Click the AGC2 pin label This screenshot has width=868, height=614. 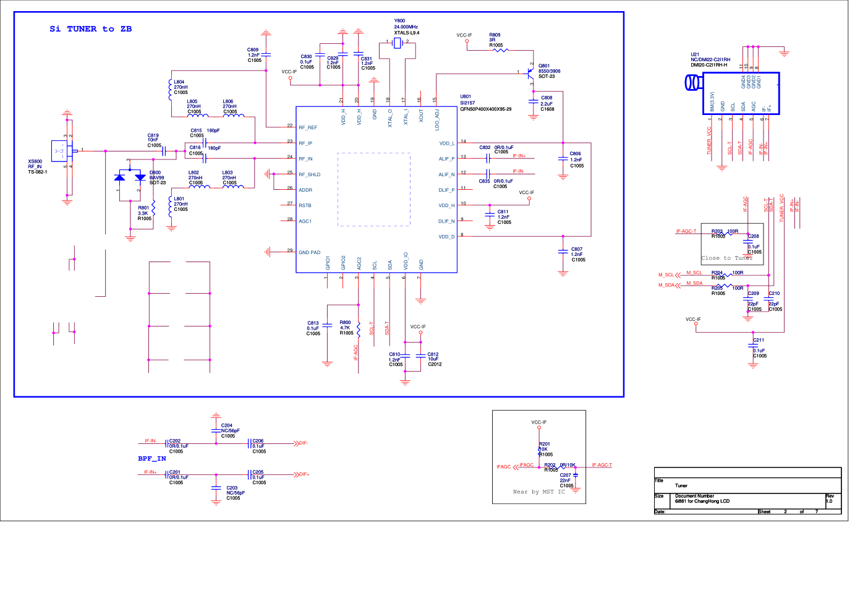(359, 264)
